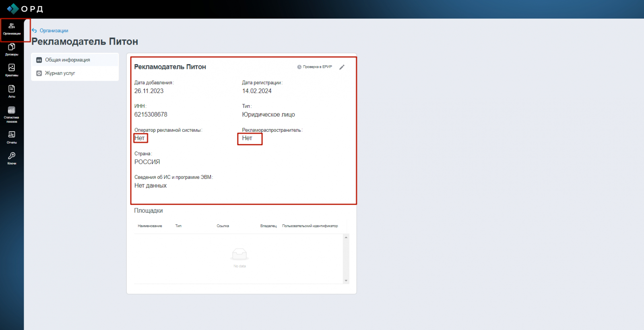644x330 pixels.
Task: Open the Отчеты sidebar section
Action: coord(12,137)
